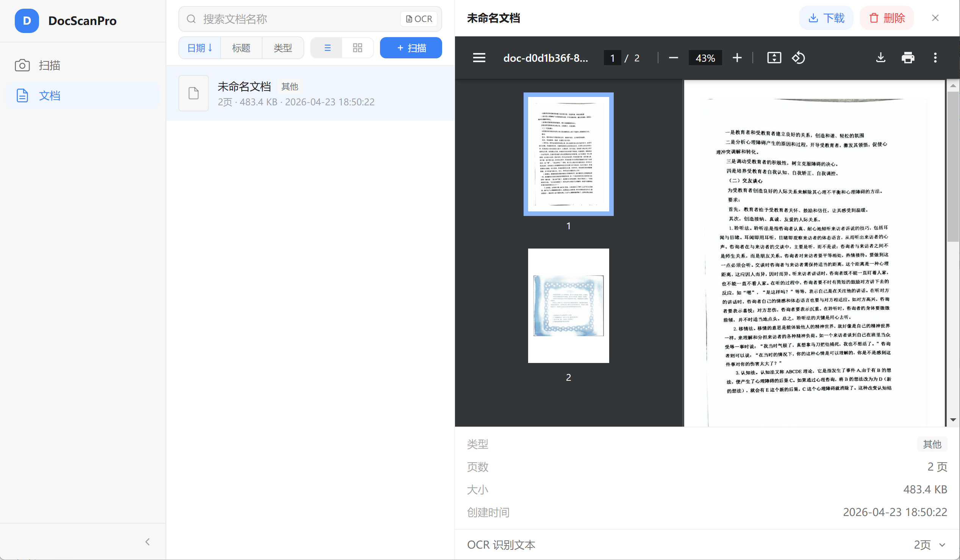Open the PDF viewer sidebar menu
The image size is (960, 560).
pos(479,58)
